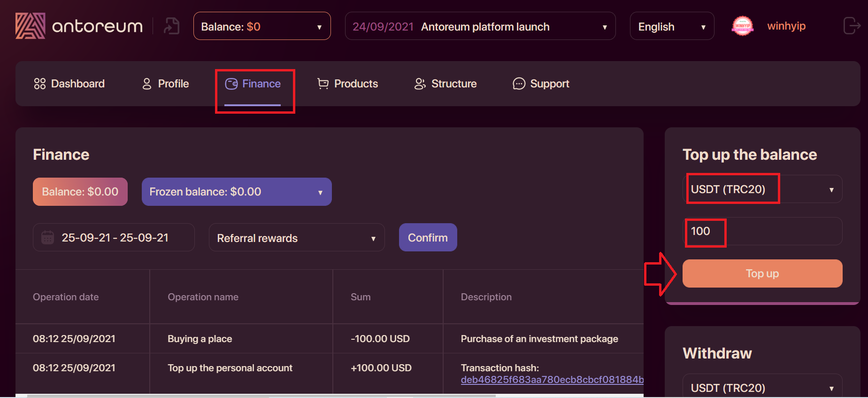Switch to the Structure tab
The width and height of the screenshot is (868, 398).
(x=446, y=84)
